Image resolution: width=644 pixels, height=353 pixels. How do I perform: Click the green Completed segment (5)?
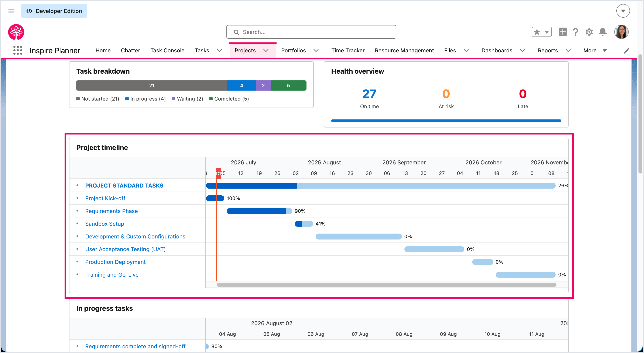[288, 85]
